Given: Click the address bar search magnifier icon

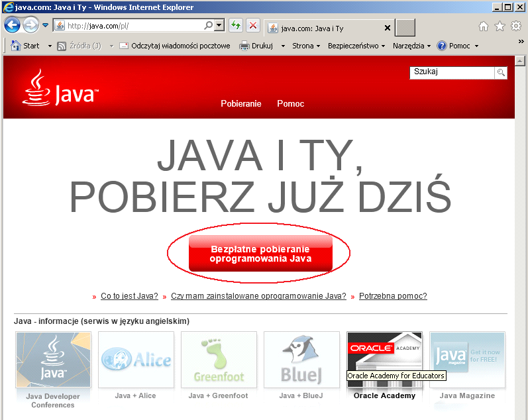Looking at the screenshot, I should click(x=209, y=25).
